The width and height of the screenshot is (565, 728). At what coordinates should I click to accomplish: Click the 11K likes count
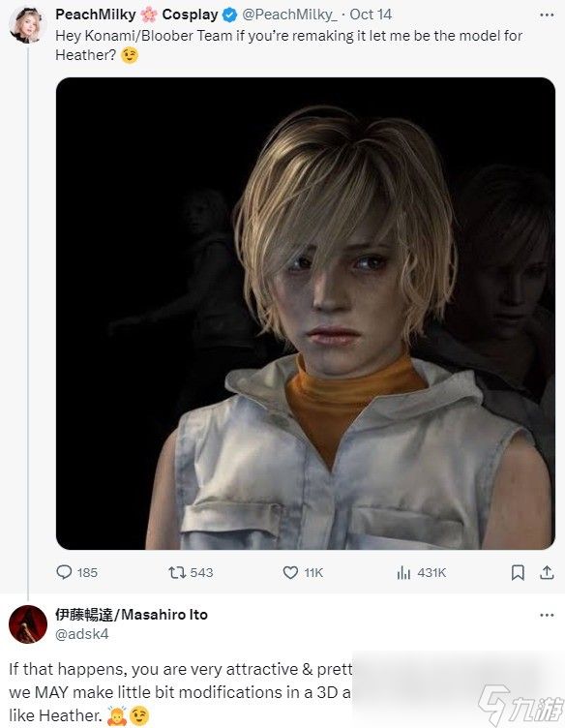[x=313, y=573]
